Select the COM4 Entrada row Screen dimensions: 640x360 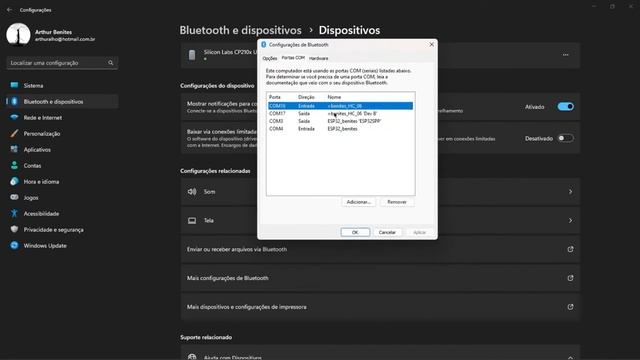click(x=340, y=129)
